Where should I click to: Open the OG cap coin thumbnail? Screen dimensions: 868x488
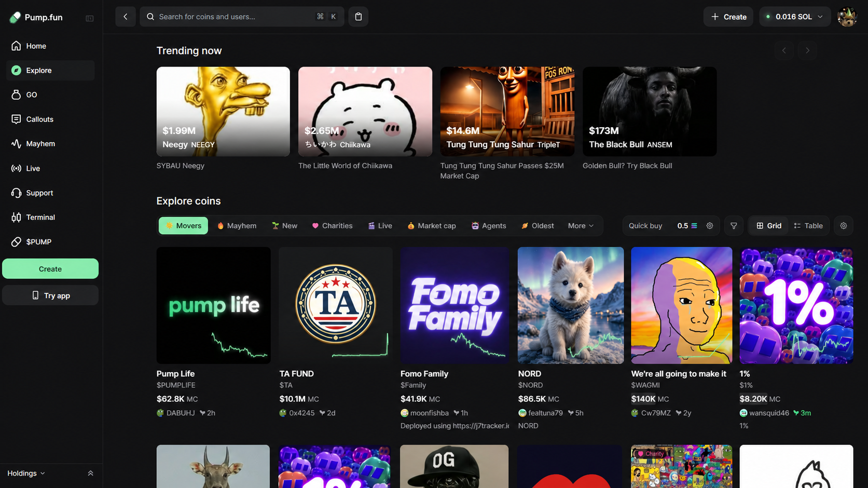click(454, 466)
